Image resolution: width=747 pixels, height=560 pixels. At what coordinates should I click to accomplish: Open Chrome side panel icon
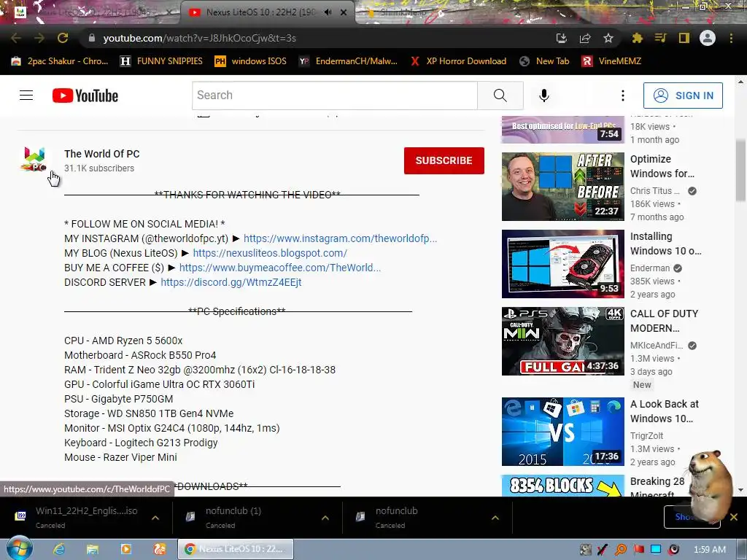(x=684, y=38)
